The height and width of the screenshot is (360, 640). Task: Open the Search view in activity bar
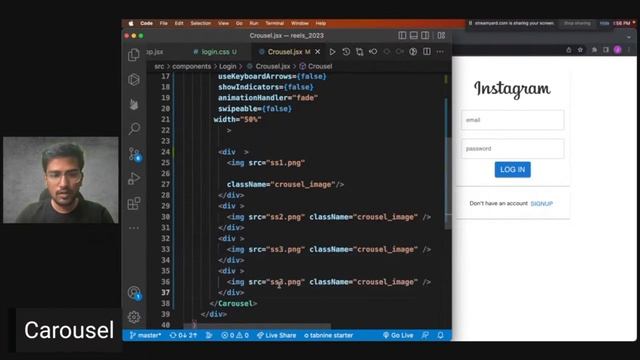click(134, 129)
